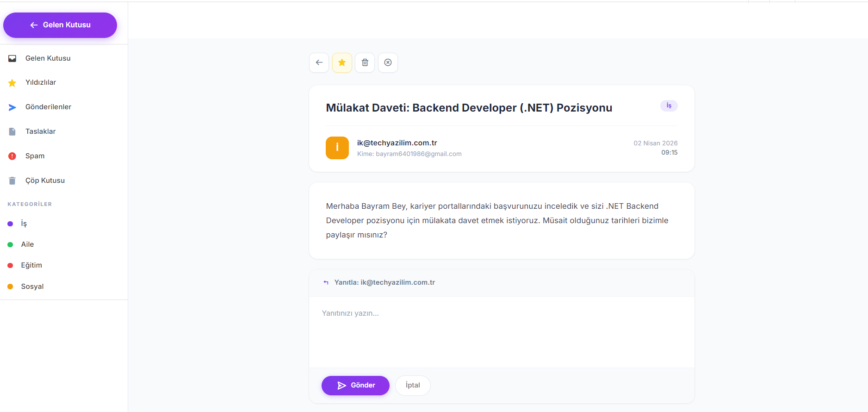
Task: Click the recipient line bayram6401986@gmail.com
Action: [x=409, y=154]
